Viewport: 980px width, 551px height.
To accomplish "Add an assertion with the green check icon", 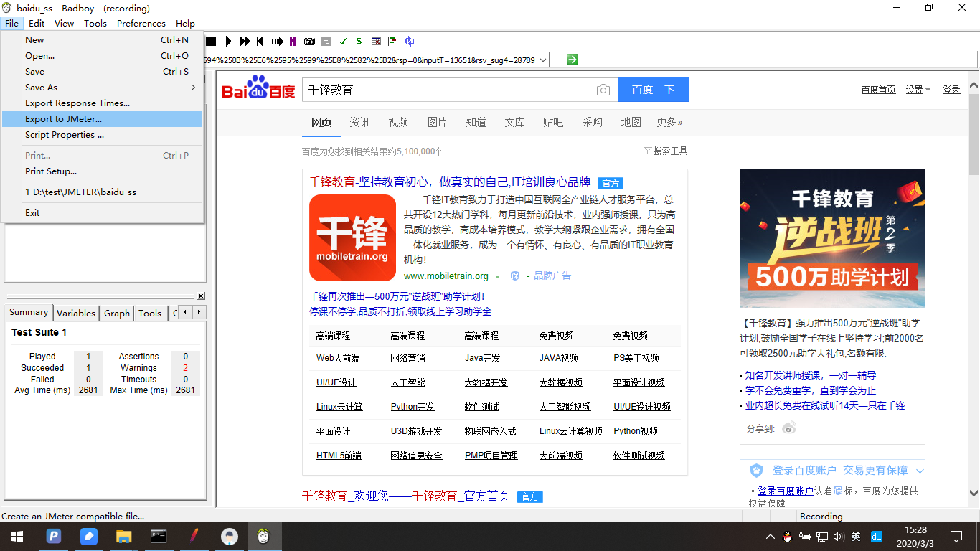I will tap(343, 41).
